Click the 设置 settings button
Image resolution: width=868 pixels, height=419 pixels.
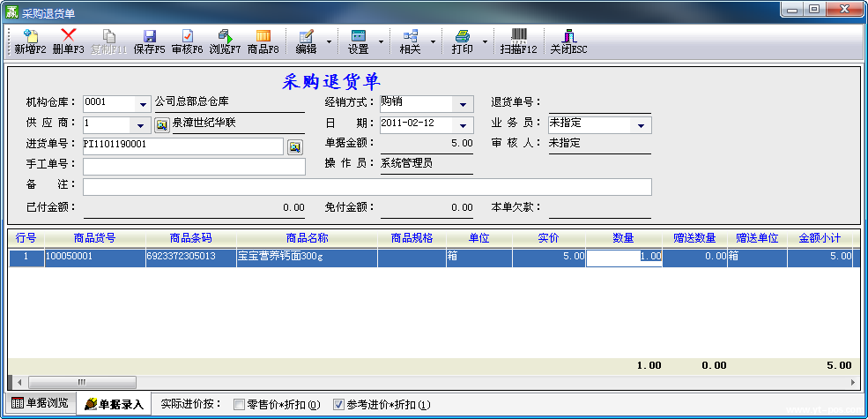(x=358, y=41)
